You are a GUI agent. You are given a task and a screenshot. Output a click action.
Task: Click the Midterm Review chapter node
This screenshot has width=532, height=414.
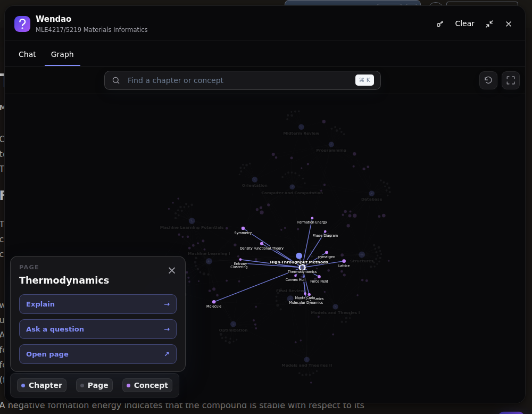tap(301, 127)
